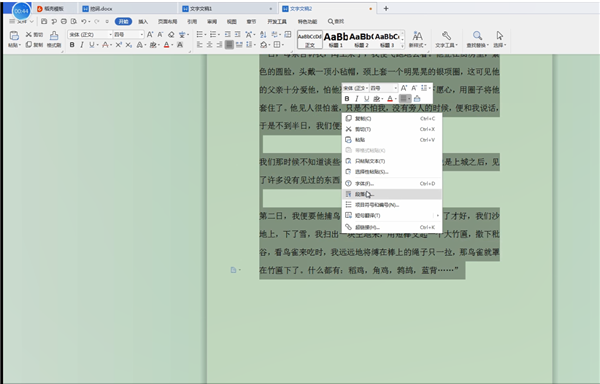Clear formatting with the eraser icon
This screenshot has height=384, width=600.
click(171, 34)
